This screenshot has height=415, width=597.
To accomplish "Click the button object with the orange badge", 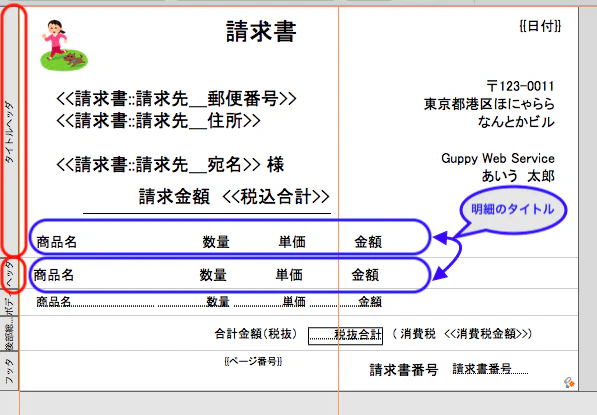I will click(569, 382).
